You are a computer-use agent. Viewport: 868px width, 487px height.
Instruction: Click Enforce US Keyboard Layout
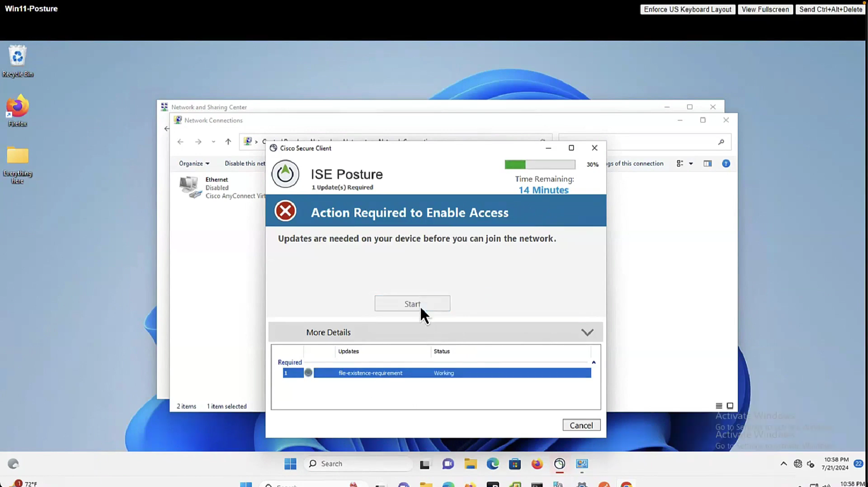click(687, 9)
